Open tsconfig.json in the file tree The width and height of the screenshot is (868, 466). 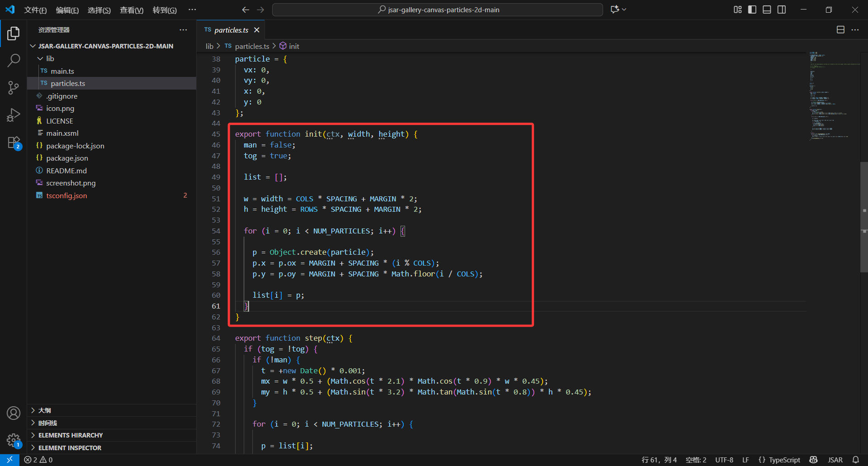[66, 195]
